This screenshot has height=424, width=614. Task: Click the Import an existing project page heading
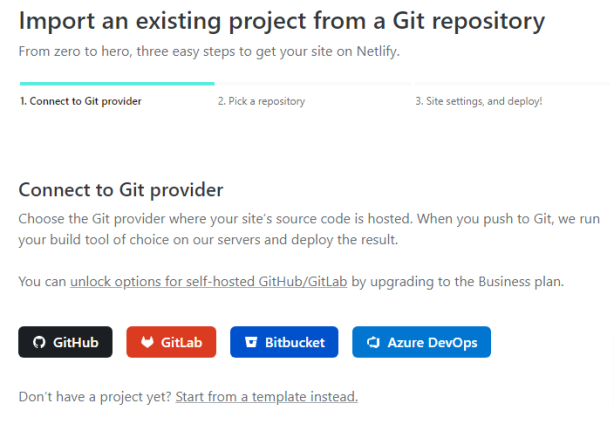[282, 20]
